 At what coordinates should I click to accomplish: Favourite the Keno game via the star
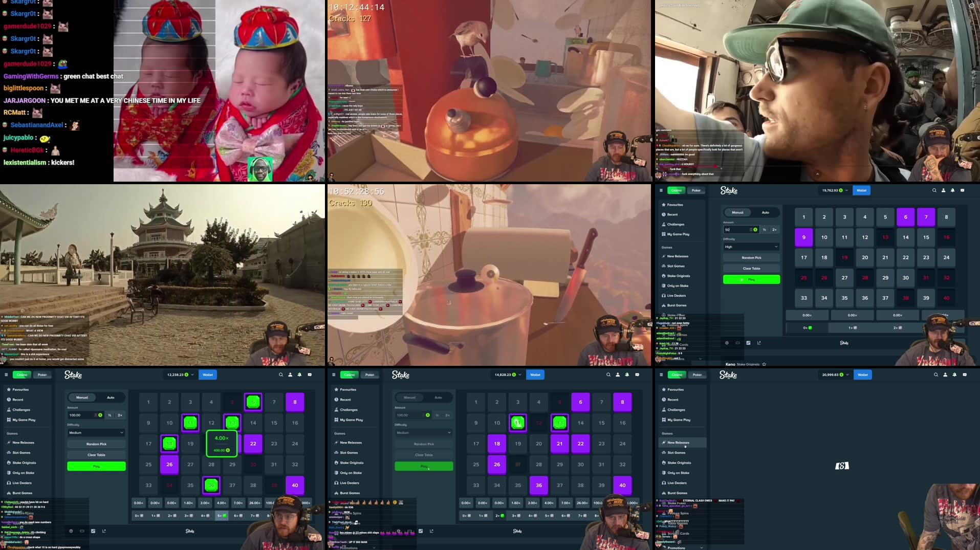[764, 364]
